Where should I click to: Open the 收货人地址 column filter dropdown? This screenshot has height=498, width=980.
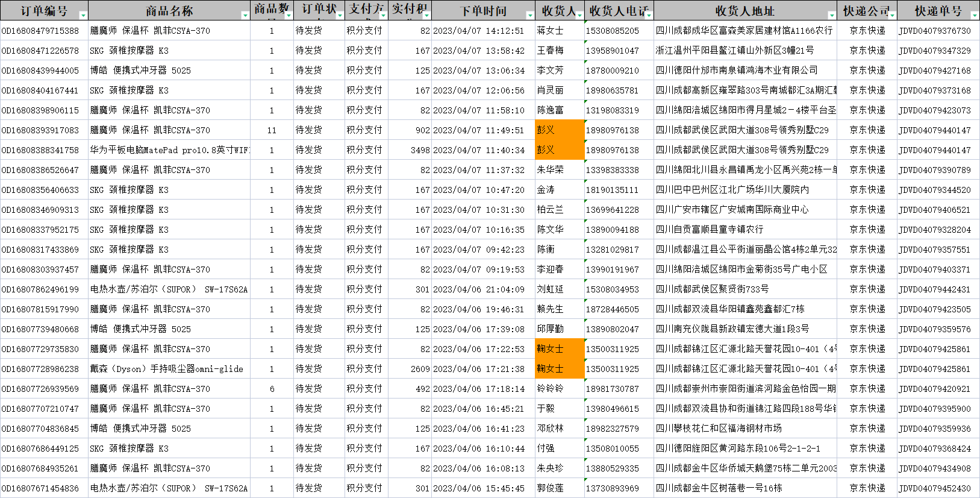(832, 15)
